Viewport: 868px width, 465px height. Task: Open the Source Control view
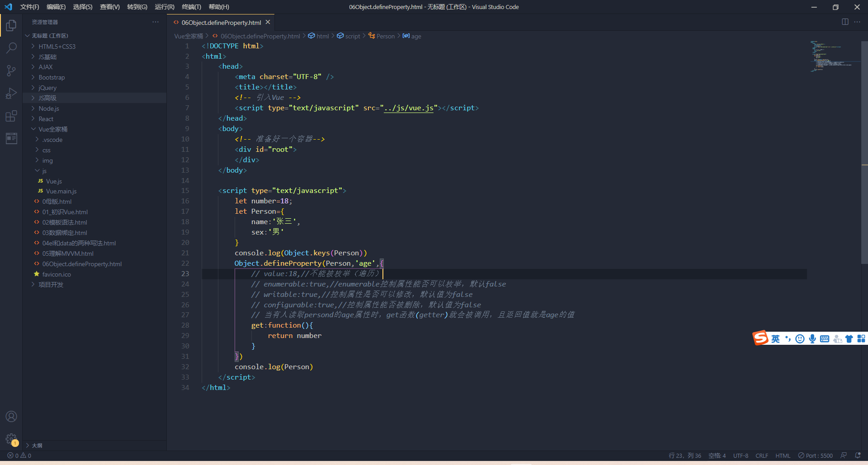tap(11, 70)
